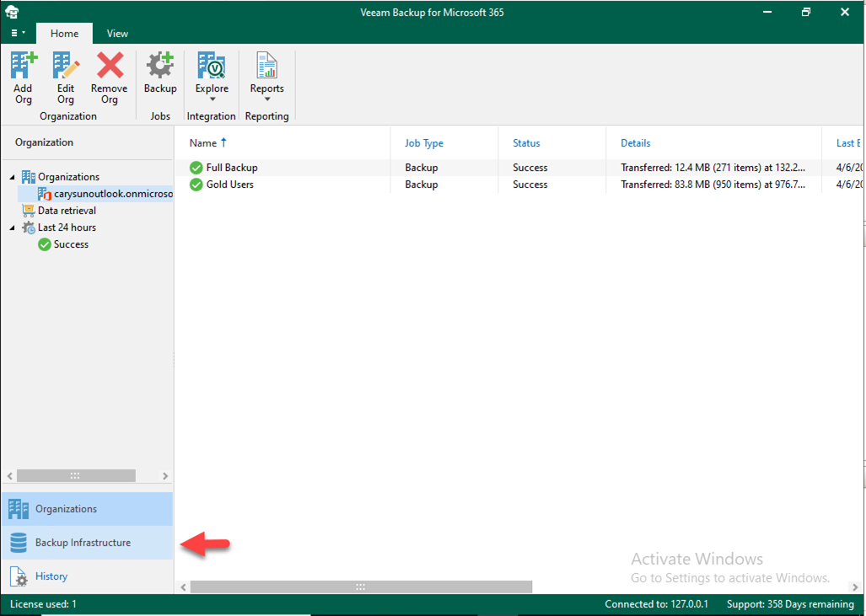Viewport: 866px width, 616px height.
Task: Switch to the View ribbon tab
Action: pos(117,34)
